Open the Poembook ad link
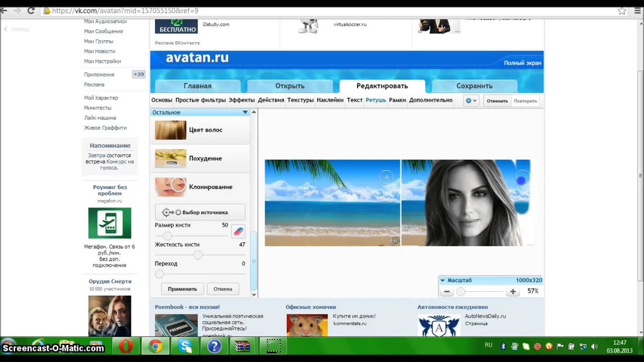Image resolution: width=644 pixels, height=362 pixels. (187, 307)
